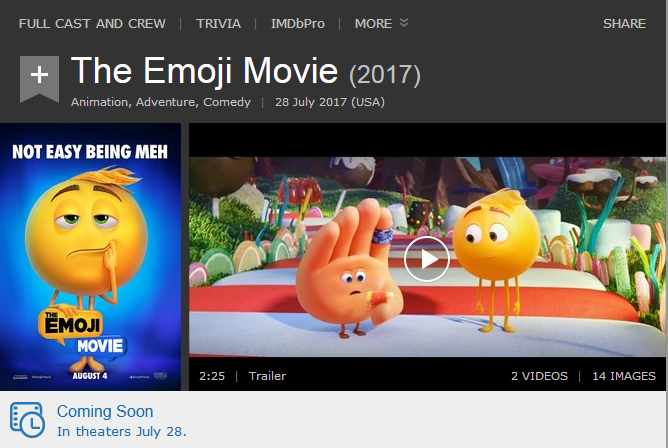Image resolution: width=668 pixels, height=448 pixels.
Task: Open the 28 July 2017 release date link
Action: [x=330, y=102]
